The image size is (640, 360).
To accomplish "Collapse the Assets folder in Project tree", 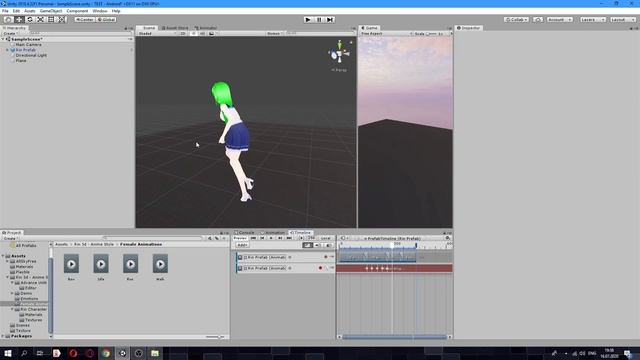I will pyautogui.click(x=3, y=256).
